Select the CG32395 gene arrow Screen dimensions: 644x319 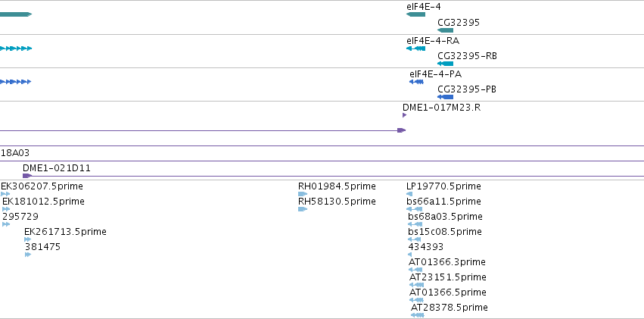pos(445,30)
